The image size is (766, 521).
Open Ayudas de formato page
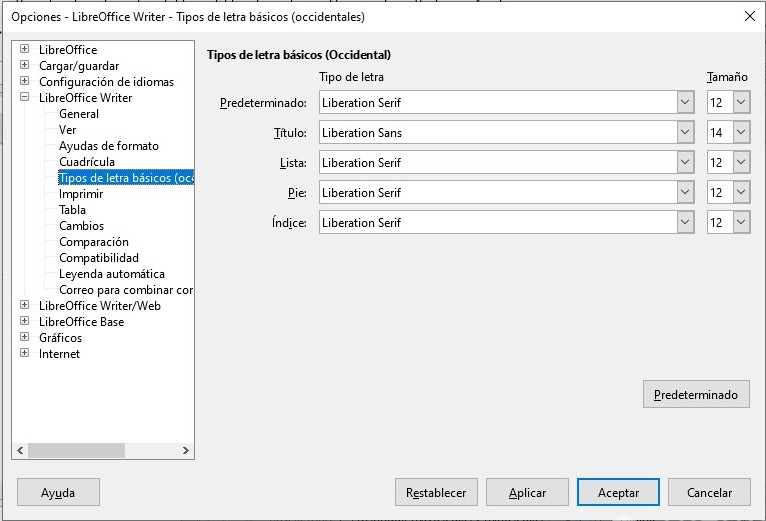[108, 146]
